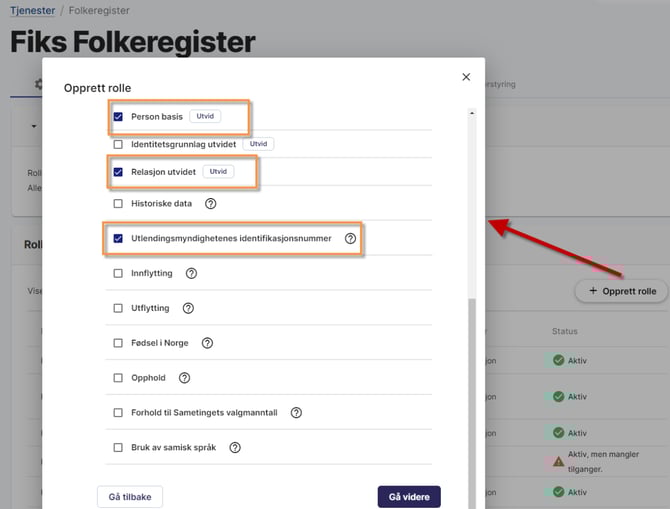The height and width of the screenshot is (509, 670).
Task: Click help icon next to Opphold
Action: (x=184, y=378)
